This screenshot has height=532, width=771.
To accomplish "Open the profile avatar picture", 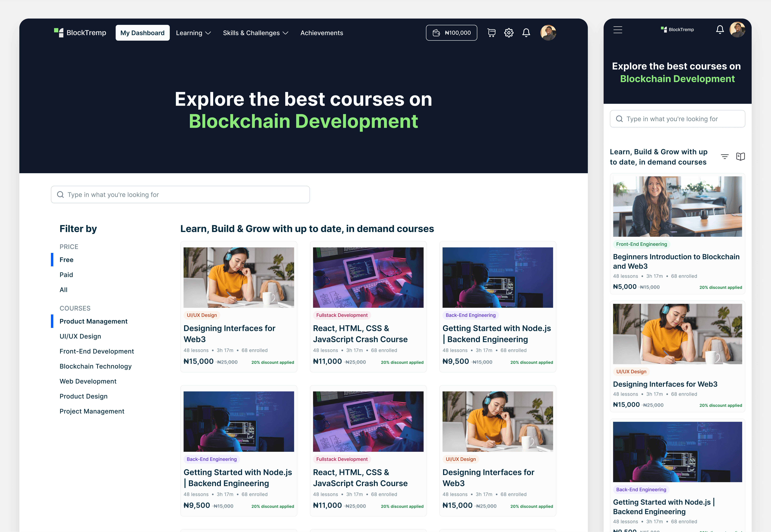I will 548,33.
